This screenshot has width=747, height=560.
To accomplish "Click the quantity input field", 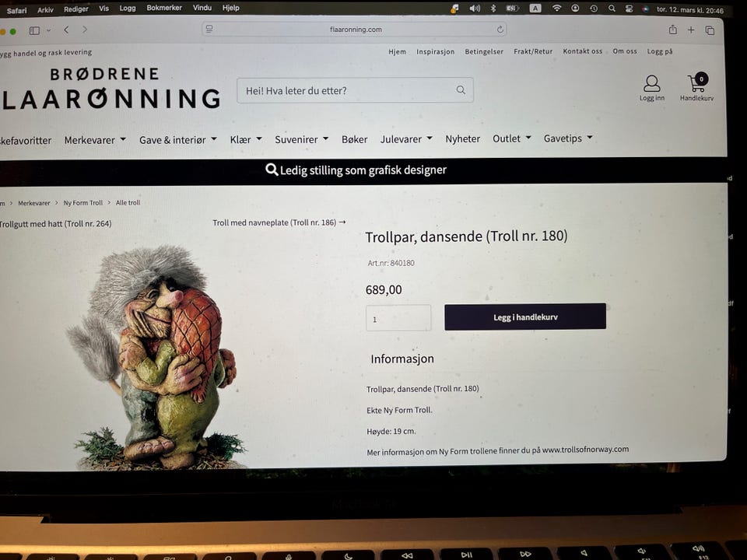I will pos(398,318).
